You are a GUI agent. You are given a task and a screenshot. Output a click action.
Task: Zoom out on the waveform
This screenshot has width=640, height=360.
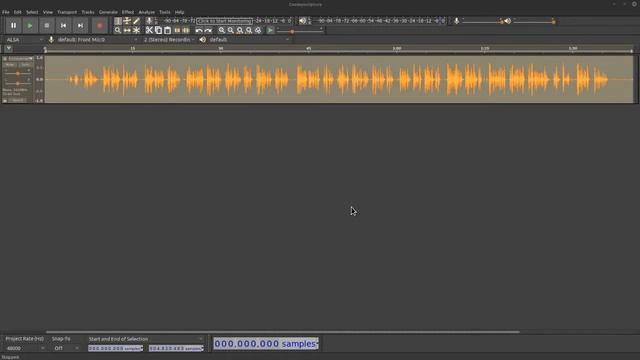[231, 30]
